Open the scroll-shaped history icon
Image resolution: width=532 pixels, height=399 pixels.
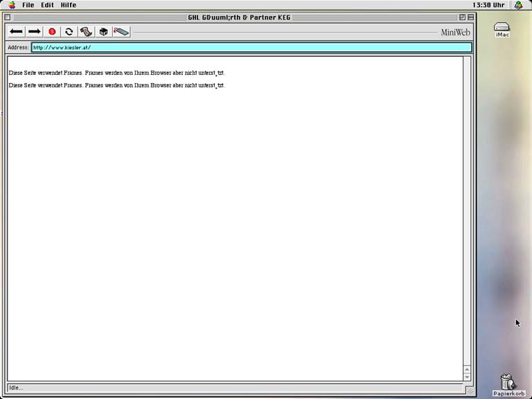point(87,32)
